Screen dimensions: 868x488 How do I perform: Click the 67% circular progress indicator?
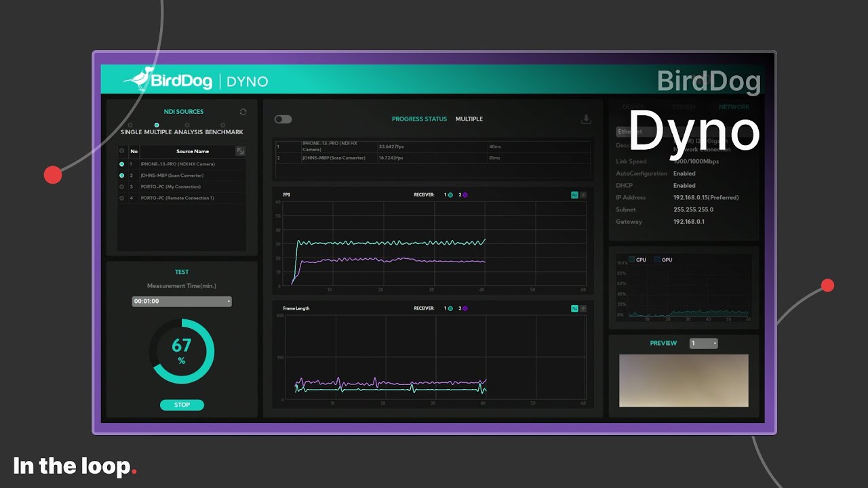coord(182,351)
